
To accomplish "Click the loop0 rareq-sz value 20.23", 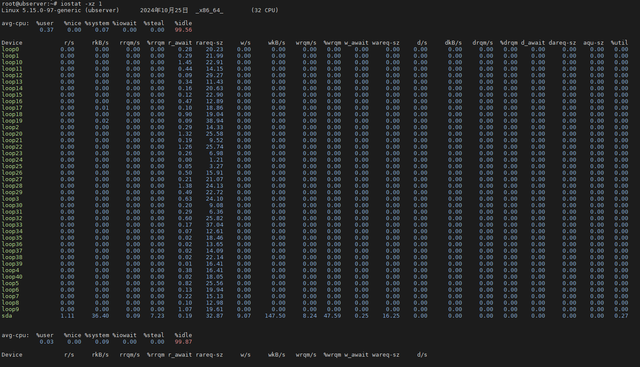I will click(x=215, y=49).
